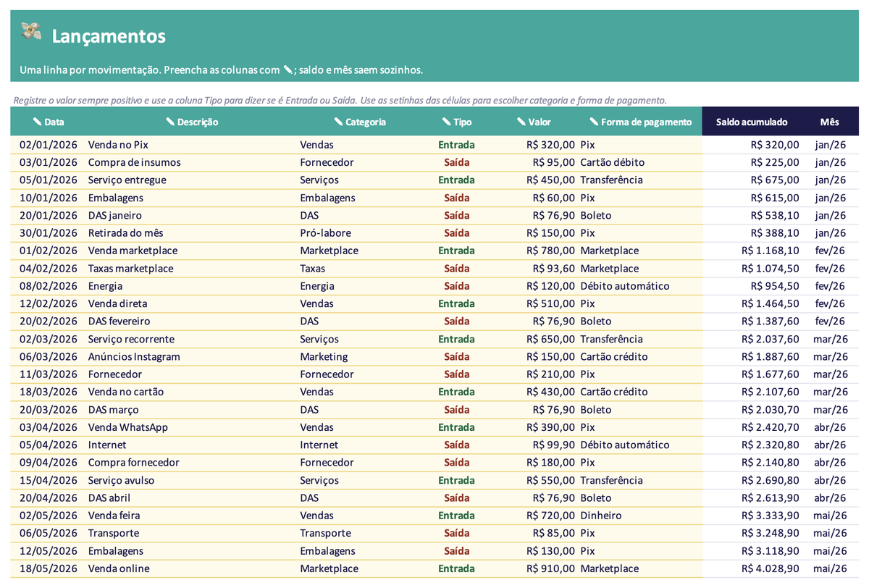Image resolution: width=869 pixels, height=588 pixels.
Task: Click the Lançamentos sheet title
Action: click(109, 35)
